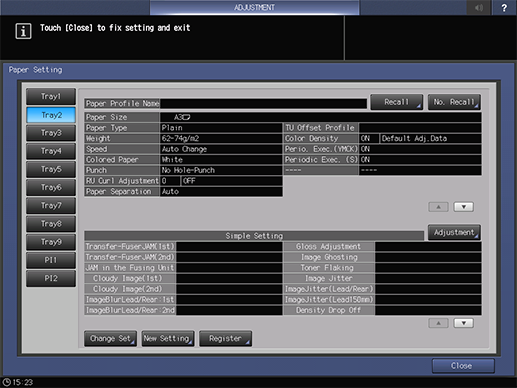Click the No Hole-Punch value
Viewport: 517px width, 388px height.
(221, 171)
